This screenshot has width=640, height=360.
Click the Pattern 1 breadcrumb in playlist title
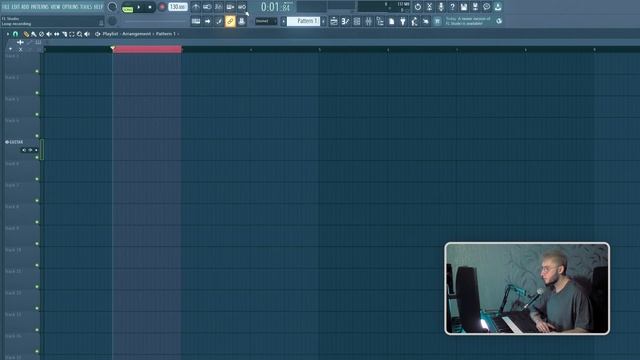166,34
